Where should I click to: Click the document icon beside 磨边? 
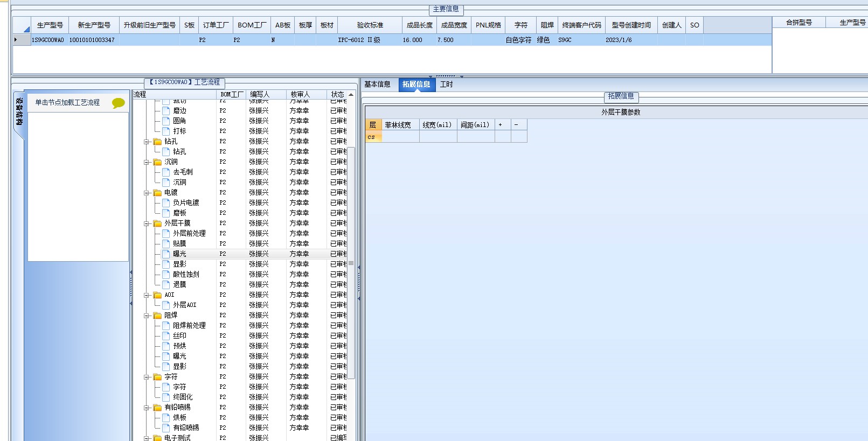pyautogui.click(x=166, y=110)
